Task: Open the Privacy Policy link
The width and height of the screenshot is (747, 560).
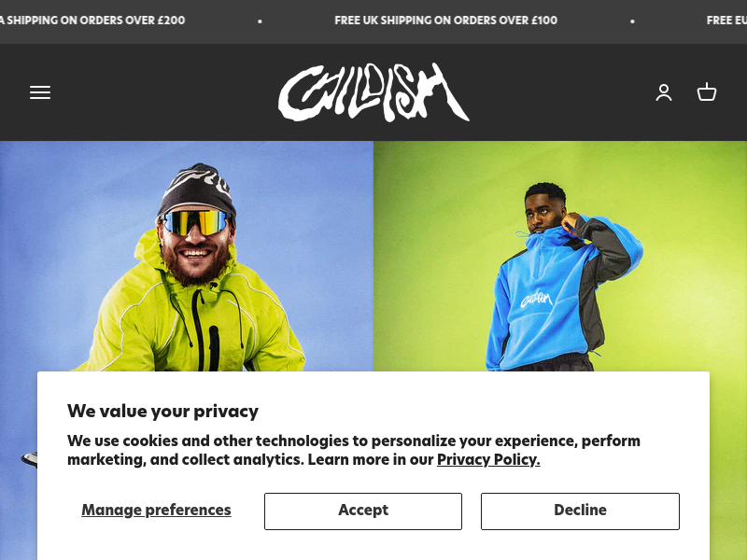Action: [488, 459]
